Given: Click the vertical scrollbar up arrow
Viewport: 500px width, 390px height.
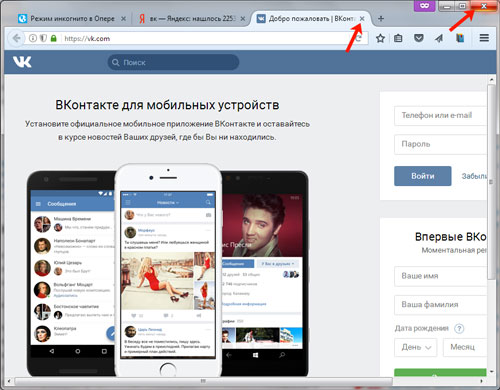Looking at the screenshot, I should [491, 80].
